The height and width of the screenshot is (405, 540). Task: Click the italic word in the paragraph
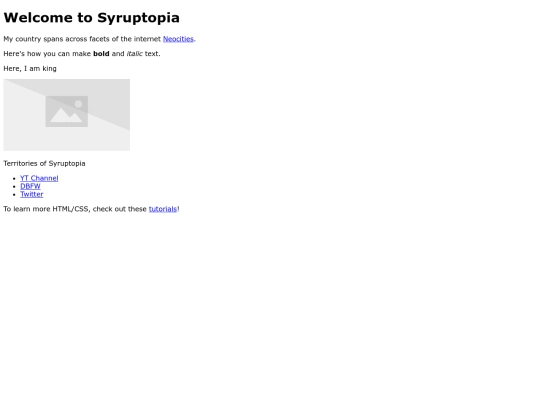[135, 54]
